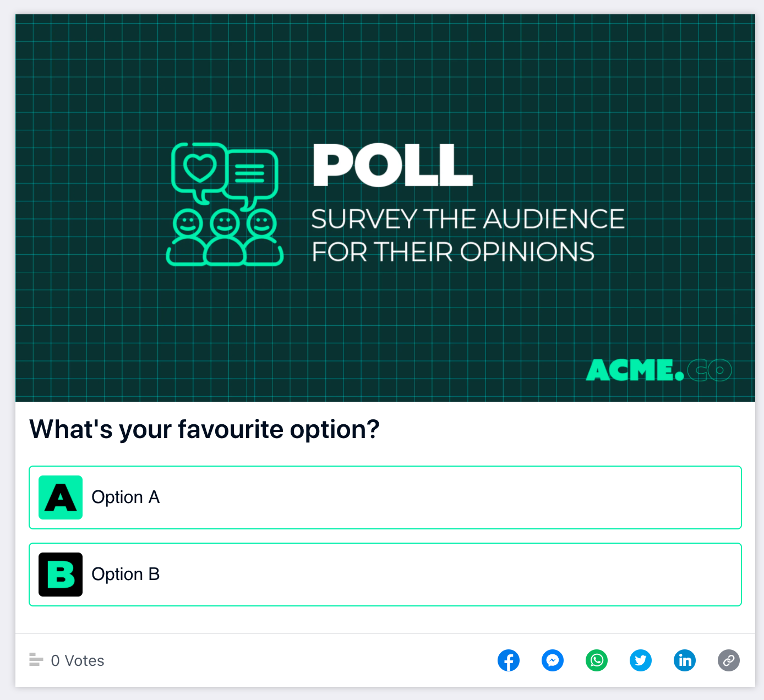The image size is (764, 700).
Task: Copy poll link with chain icon
Action: pyautogui.click(x=729, y=660)
